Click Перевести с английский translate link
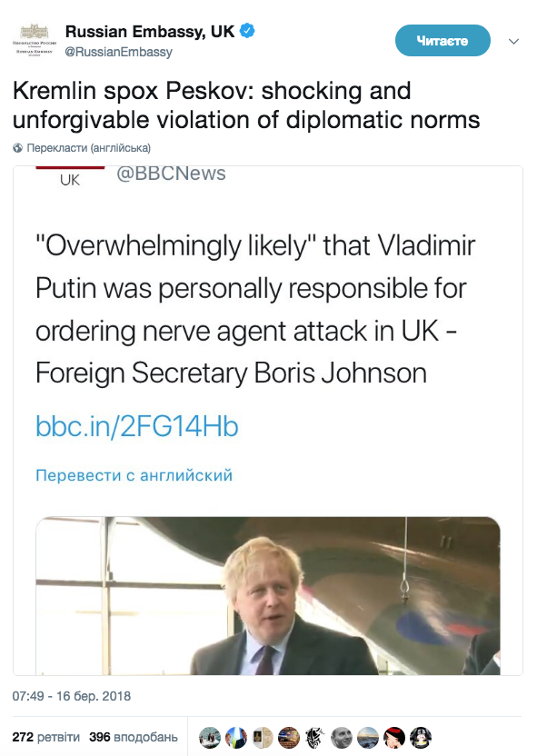Image resolution: width=537 pixels, height=756 pixels. (134, 475)
